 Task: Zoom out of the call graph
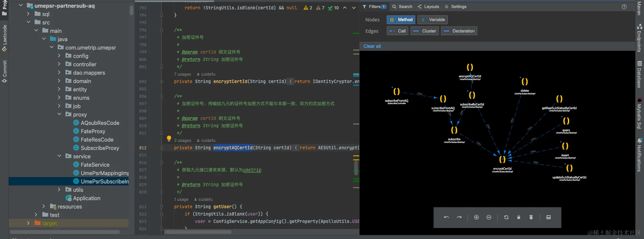489,217
